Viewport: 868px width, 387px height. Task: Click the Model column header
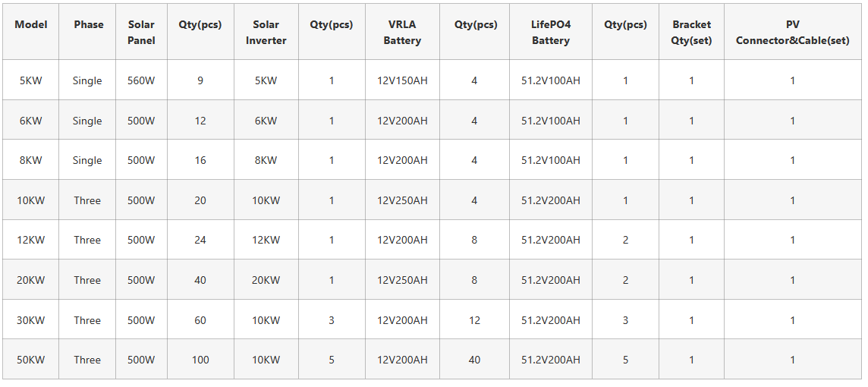(30, 25)
